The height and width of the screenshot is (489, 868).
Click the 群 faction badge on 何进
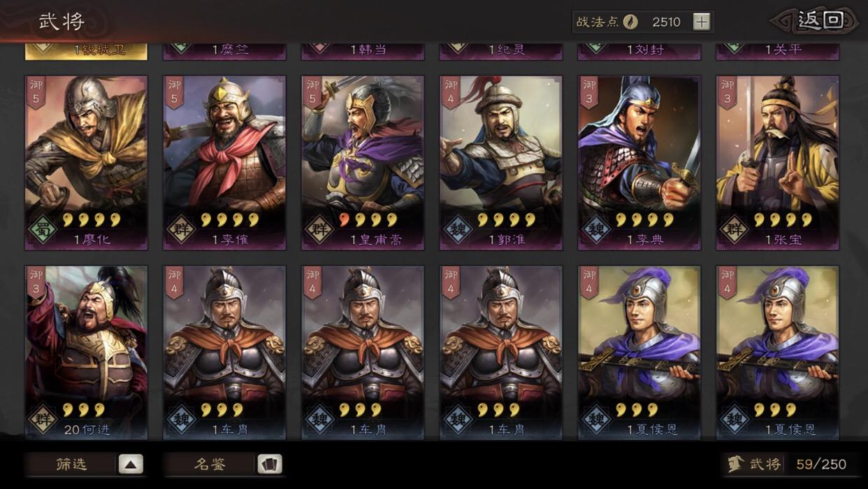(41, 420)
